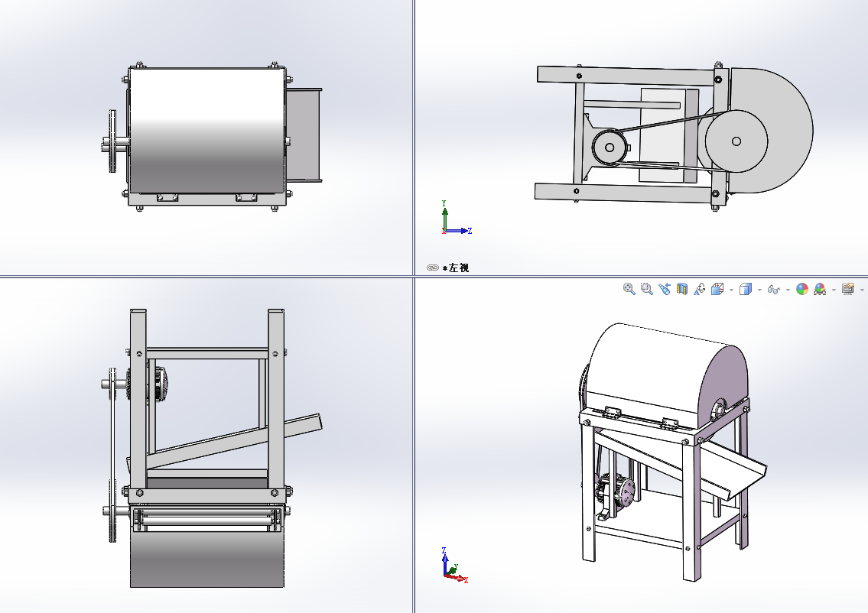Select the large drum cover in top-left view

206,131
